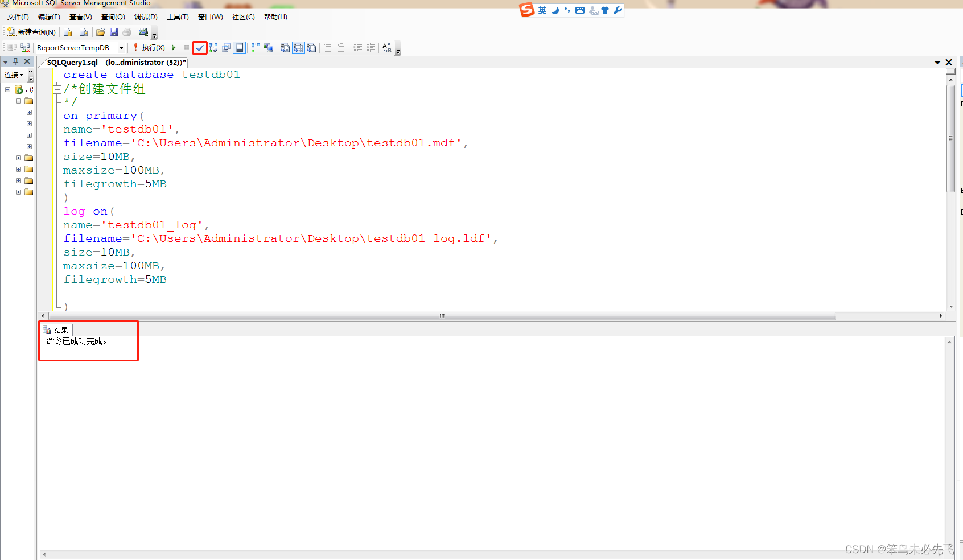Click the testdb01.mdf filename code line
Image resolution: width=963 pixels, height=560 pixels.
coord(266,143)
